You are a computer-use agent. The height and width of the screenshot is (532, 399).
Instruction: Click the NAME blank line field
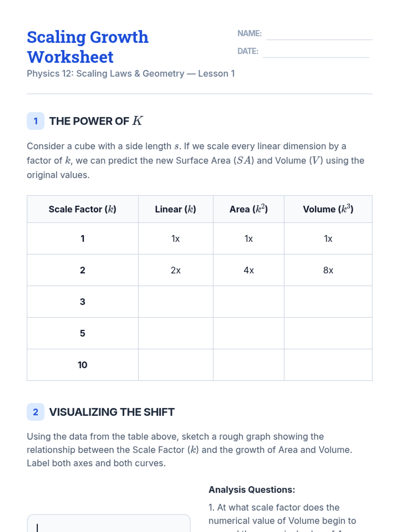[x=319, y=35]
